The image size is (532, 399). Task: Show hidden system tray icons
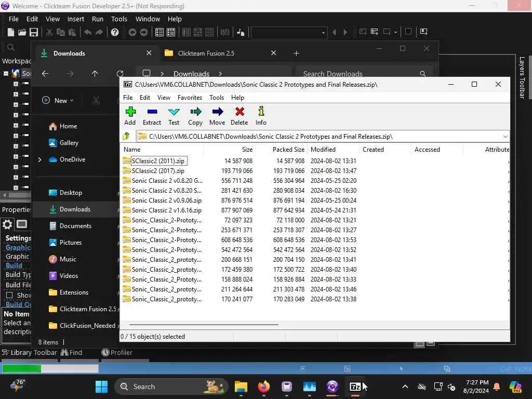point(405,387)
